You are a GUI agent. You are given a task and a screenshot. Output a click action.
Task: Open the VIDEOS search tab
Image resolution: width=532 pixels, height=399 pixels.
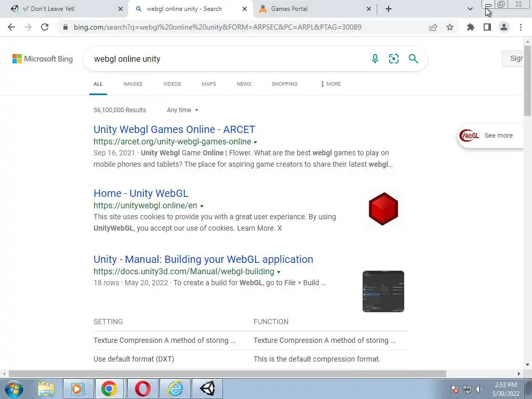coord(172,84)
